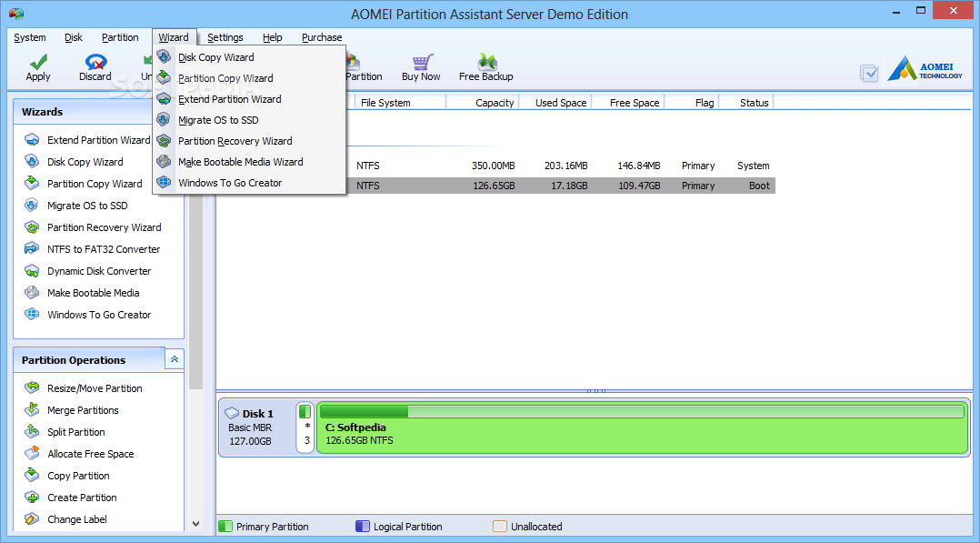Click the Extend Partition Wizard sidebar icon
The image size is (980, 543).
tap(32, 140)
